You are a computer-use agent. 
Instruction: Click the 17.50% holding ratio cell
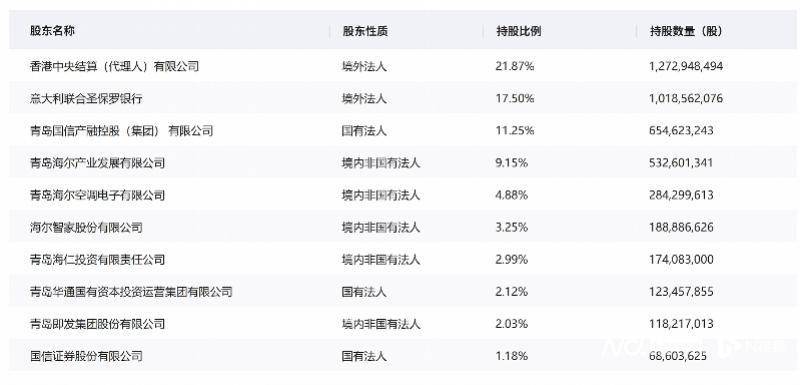[515, 98]
